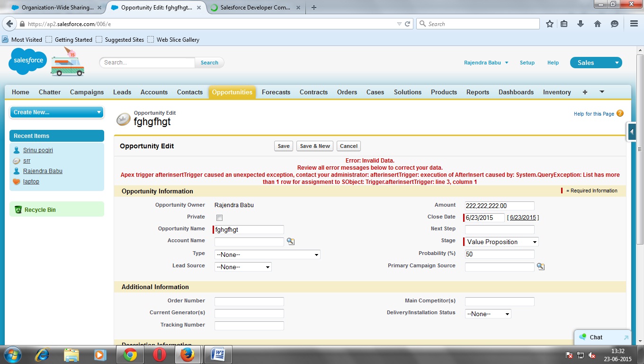Screen dimensions: 644x364
Task: Open the Dashboards tab
Action: [516, 92]
